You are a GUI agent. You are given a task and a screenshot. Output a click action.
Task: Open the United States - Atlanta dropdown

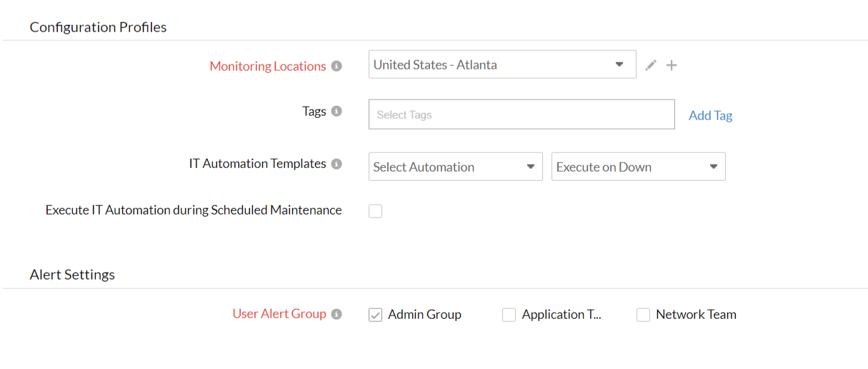(x=502, y=64)
